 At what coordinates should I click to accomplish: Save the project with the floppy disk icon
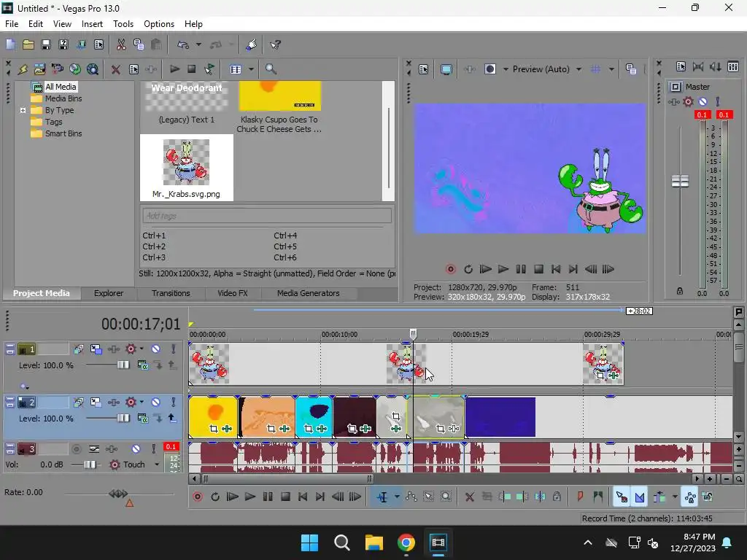[46, 44]
